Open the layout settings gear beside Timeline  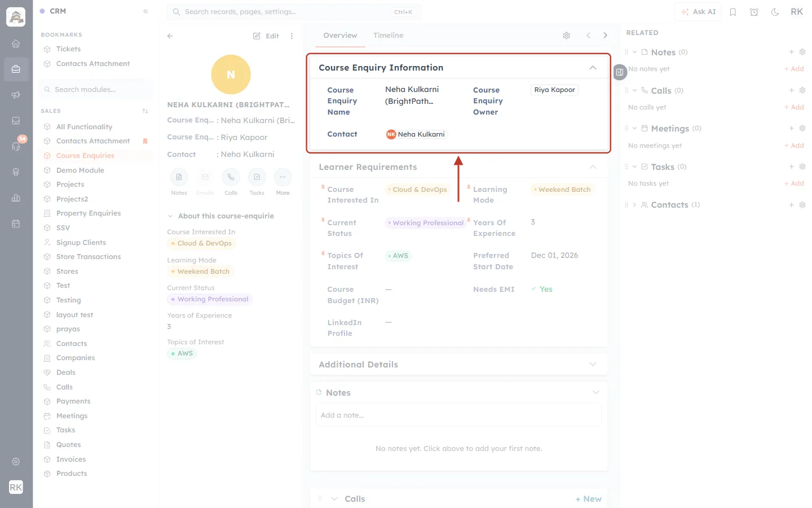(x=567, y=36)
